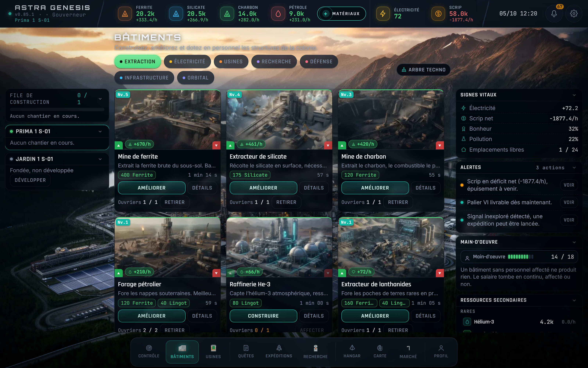Click Améliorer on Extracteur de silicate
Viewport: 588px width, 368px height.
pos(263,188)
